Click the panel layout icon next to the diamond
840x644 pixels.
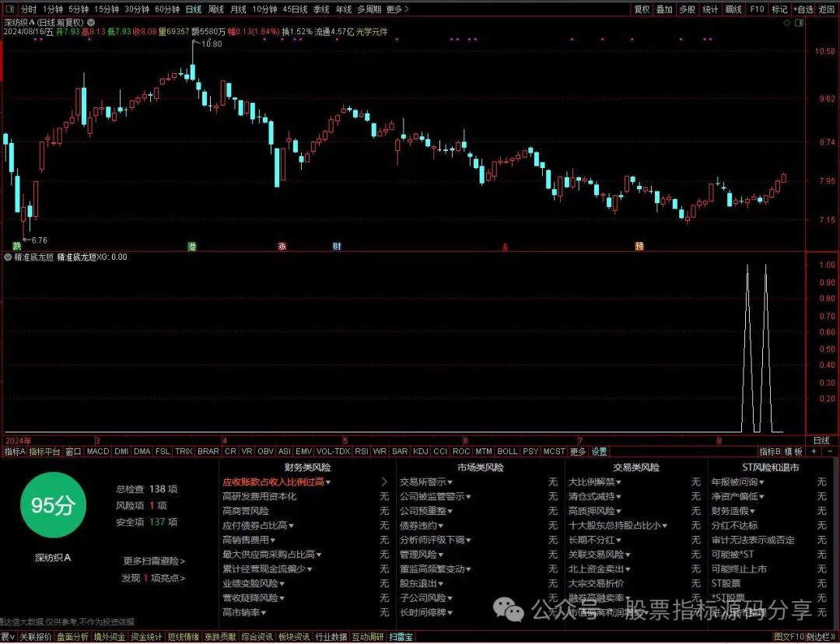pyautogui.click(x=800, y=23)
